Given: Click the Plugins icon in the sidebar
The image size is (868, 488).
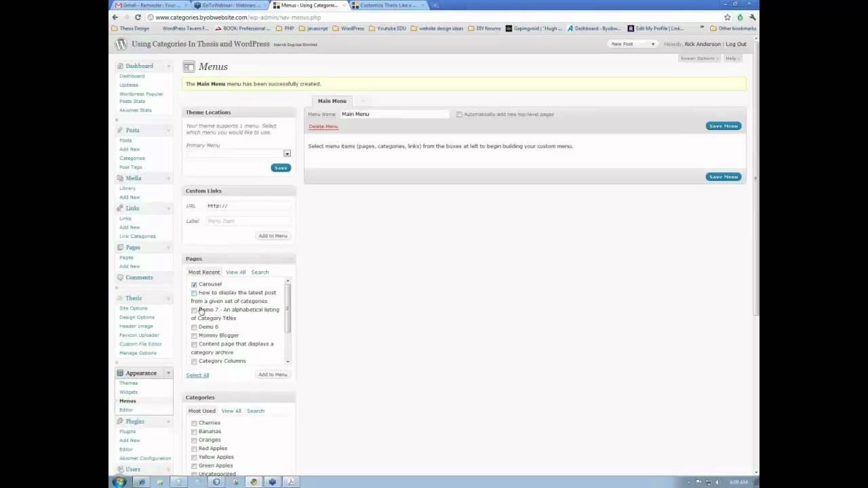Looking at the screenshot, I should 120,422.
